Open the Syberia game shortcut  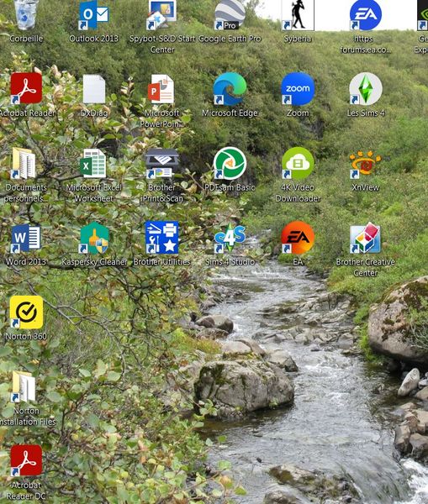[x=298, y=15]
